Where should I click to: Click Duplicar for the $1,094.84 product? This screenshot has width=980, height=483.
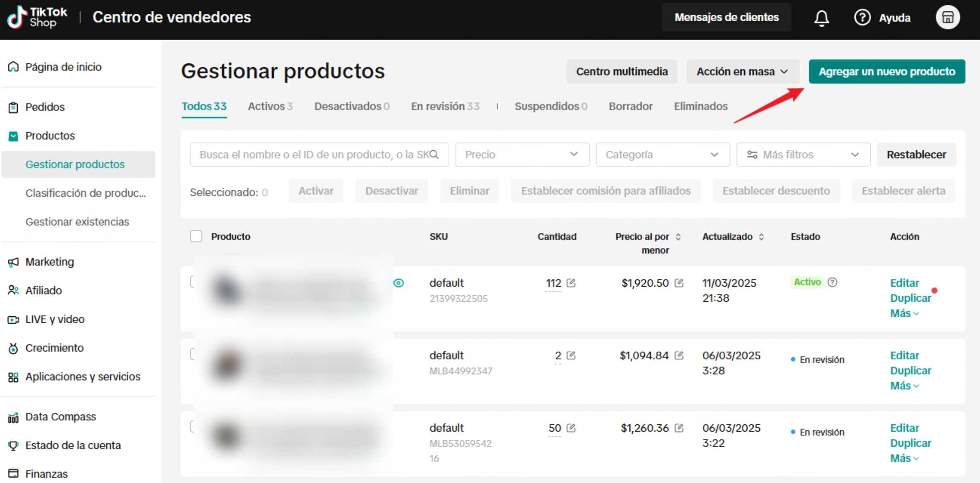click(x=910, y=371)
